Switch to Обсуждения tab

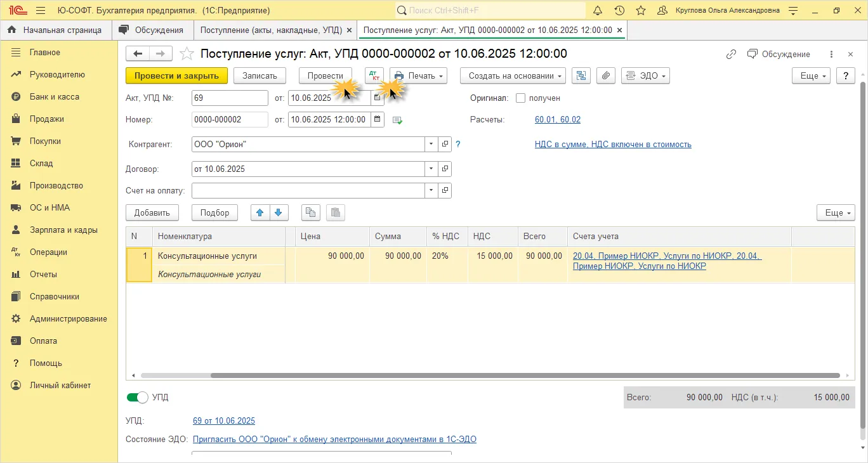point(153,30)
